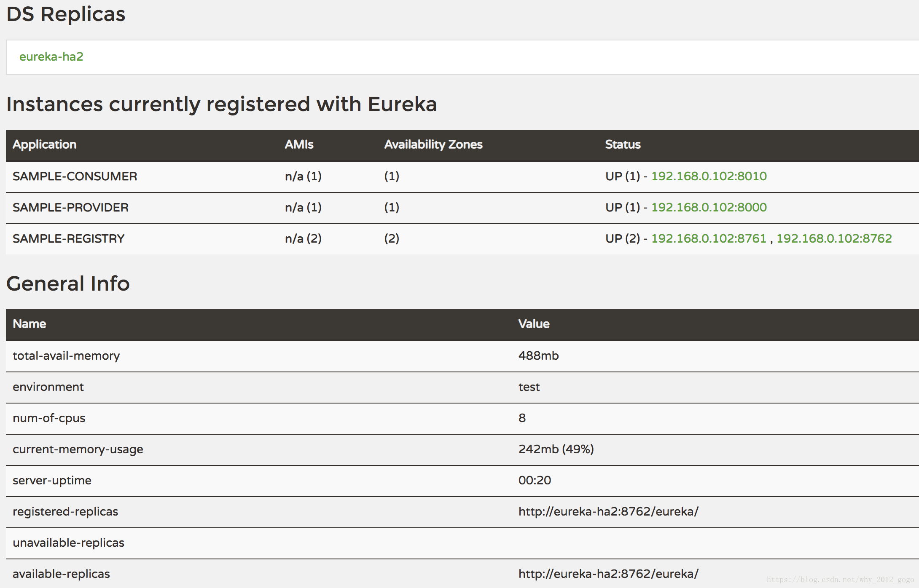
Task: Click UP (2) status text
Action: (623, 238)
